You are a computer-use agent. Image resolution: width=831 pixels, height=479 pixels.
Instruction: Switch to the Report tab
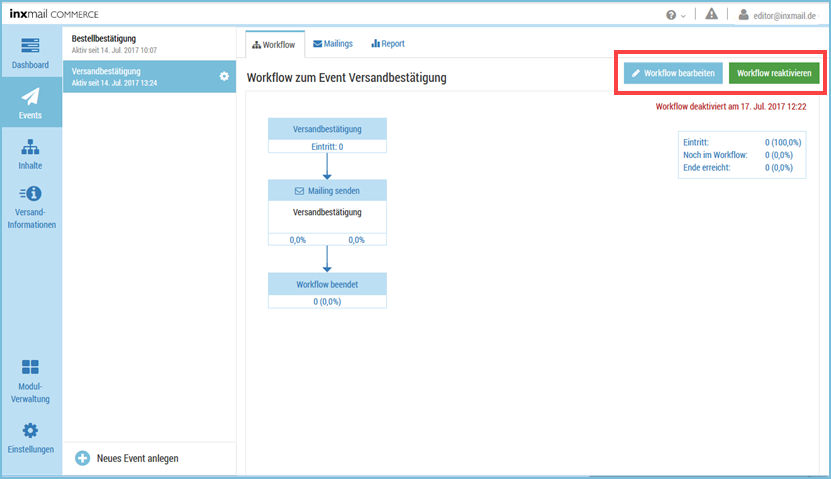pyautogui.click(x=388, y=43)
